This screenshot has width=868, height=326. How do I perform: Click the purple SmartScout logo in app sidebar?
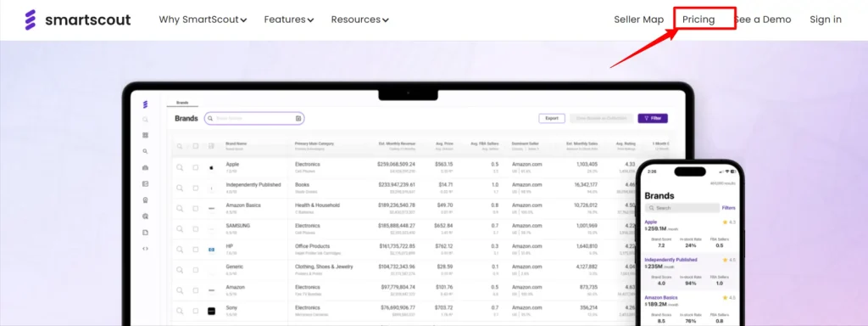(x=146, y=104)
